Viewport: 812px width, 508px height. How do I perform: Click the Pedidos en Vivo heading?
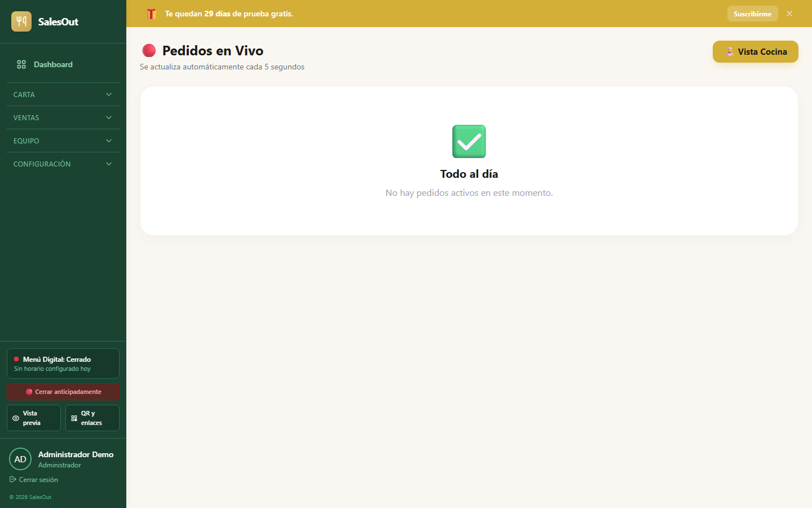tap(213, 51)
